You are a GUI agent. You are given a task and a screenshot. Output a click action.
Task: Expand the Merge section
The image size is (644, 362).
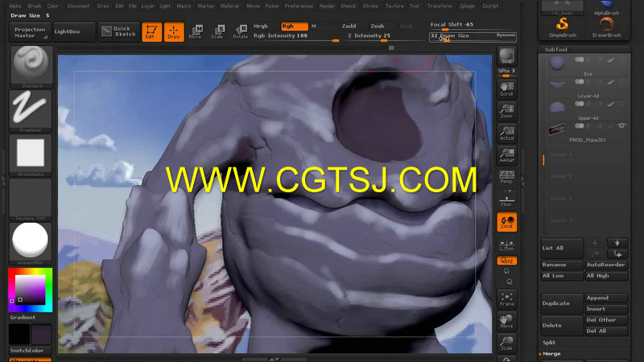click(551, 353)
